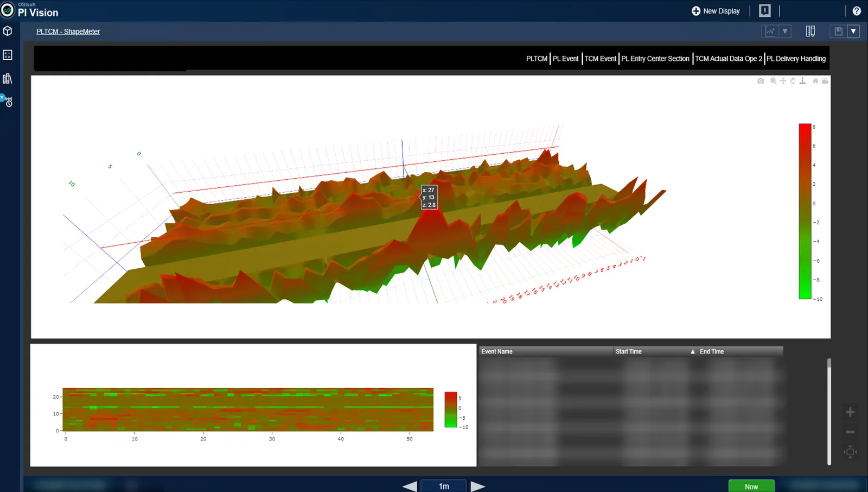Click the ascending sort arrow in header
The width and height of the screenshot is (868, 492).
tap(693, 352)
